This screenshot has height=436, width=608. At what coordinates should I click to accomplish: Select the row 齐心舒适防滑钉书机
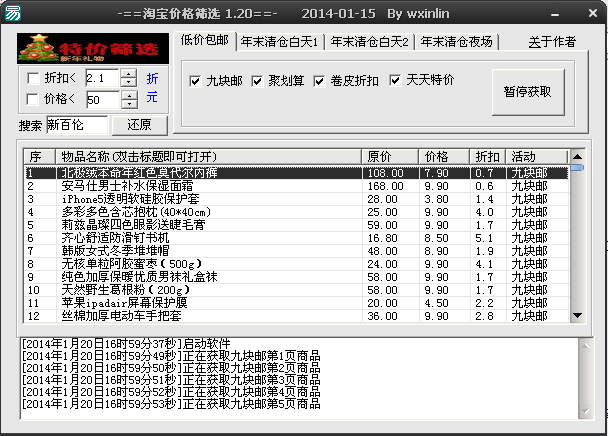[297, 238]
